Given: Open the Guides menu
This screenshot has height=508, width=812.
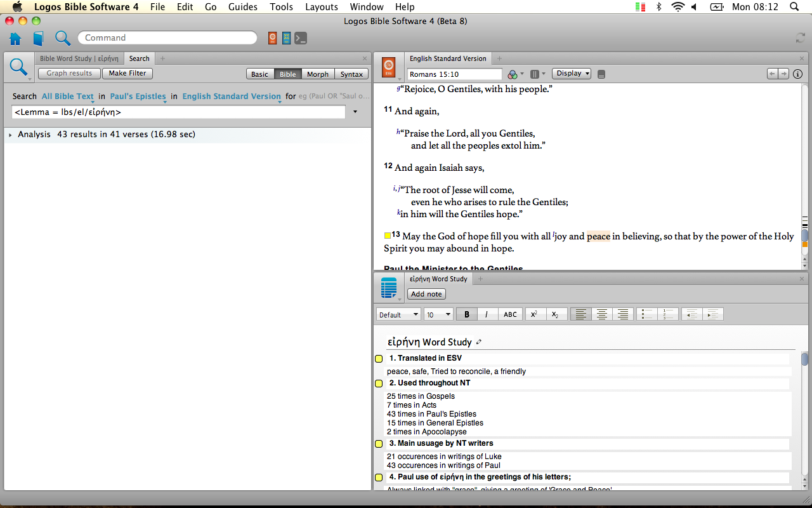Looking at the screenshot, I should tap(242, 7).
